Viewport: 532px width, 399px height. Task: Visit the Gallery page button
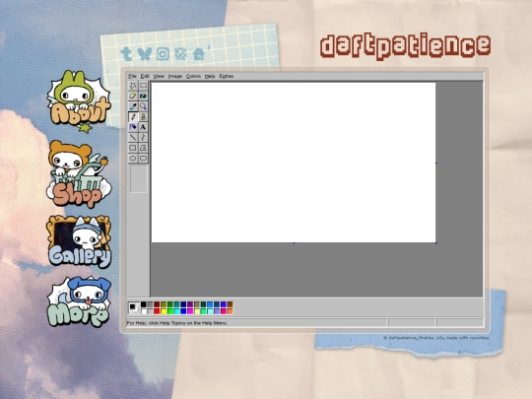point(80,241)
